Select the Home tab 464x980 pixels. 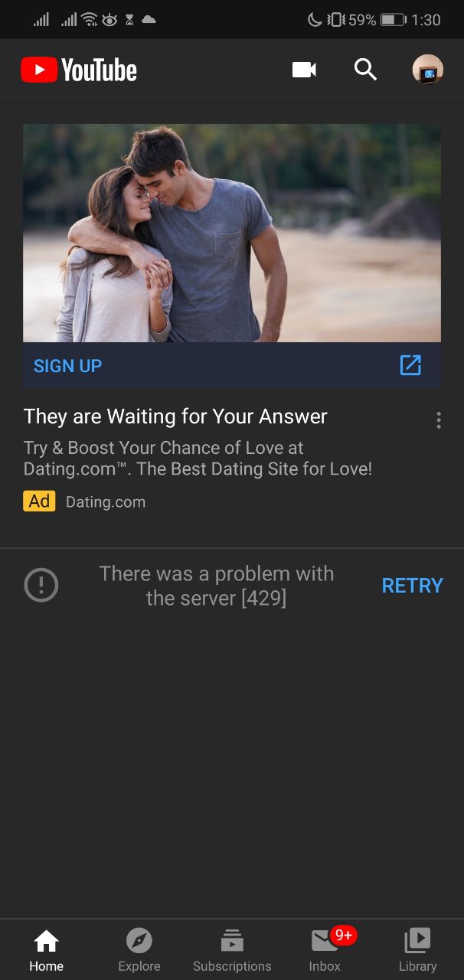tap(47, 950)
